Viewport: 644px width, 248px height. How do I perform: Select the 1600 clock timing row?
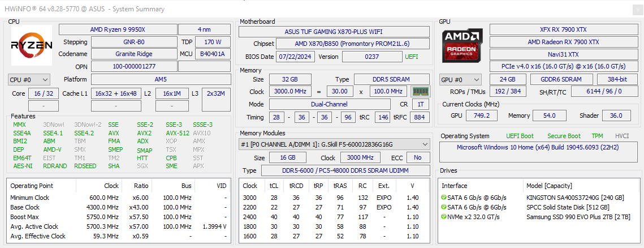(x=334, y=236)
